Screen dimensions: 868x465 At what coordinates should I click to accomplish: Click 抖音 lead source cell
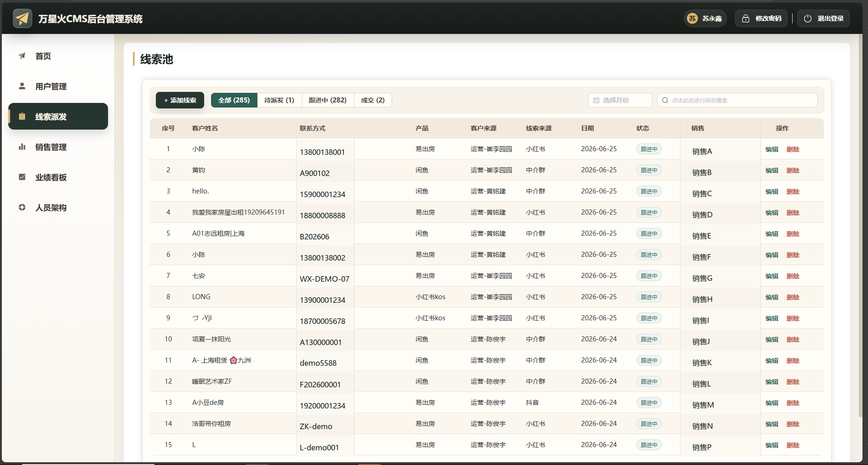[532, 403]
